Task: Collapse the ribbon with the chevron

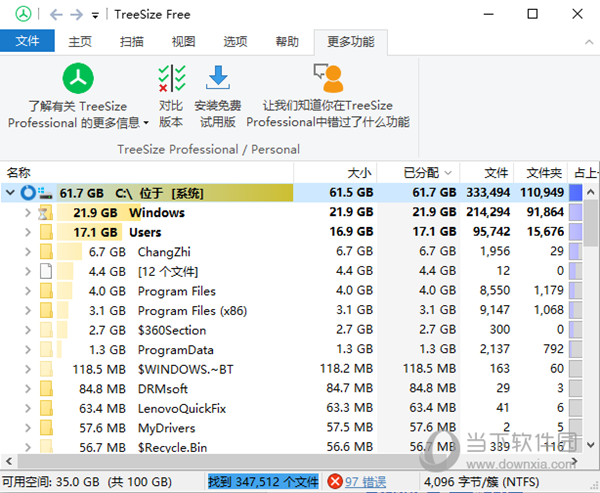Action: [589, 42]
